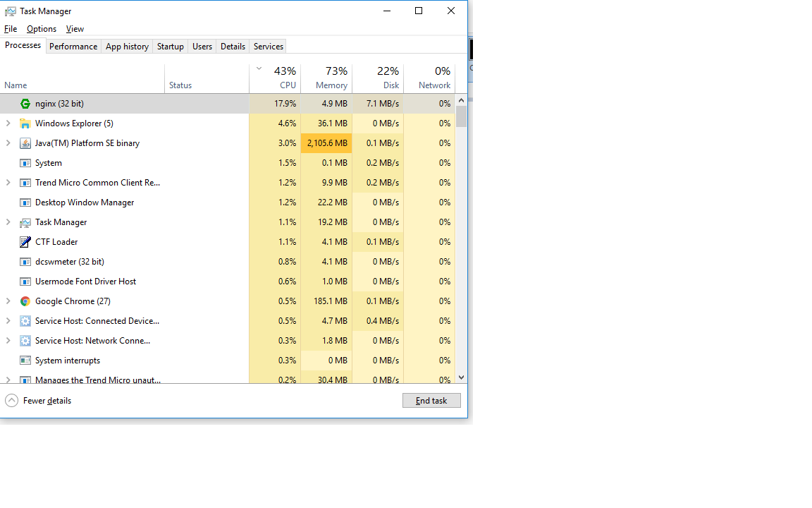Click the CTF Loader pencil icon
The width and height of the screenshot is (812, 508).
25,241
